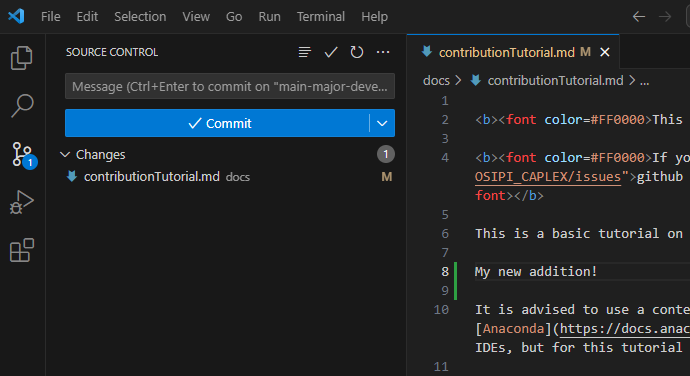This screenshot has height=376, width=690.
Task: Collapse the Changes section
Action: coord(65,155)
